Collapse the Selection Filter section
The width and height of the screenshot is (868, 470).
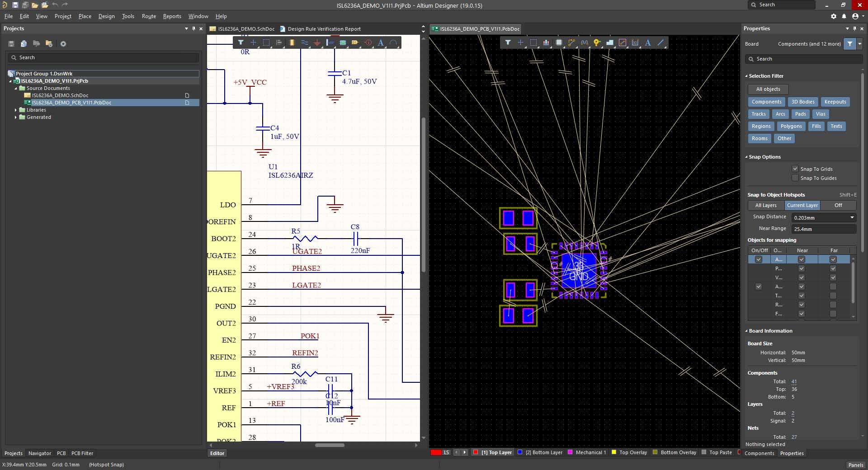746,76
